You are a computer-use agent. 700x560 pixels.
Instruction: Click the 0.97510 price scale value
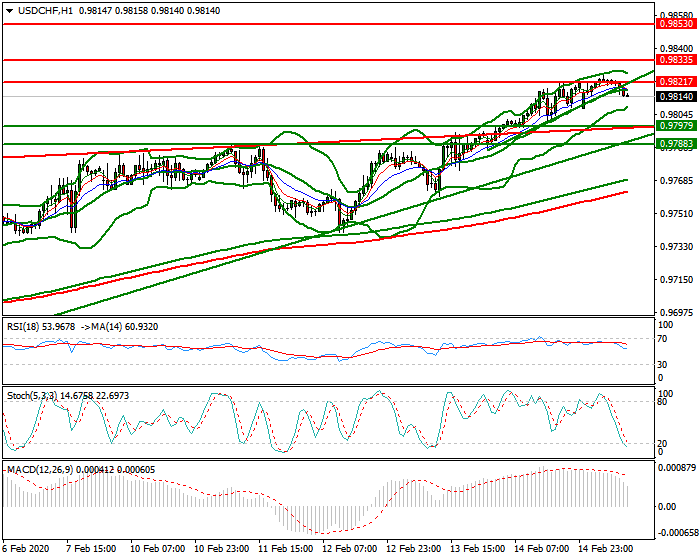tap(677, 214)
